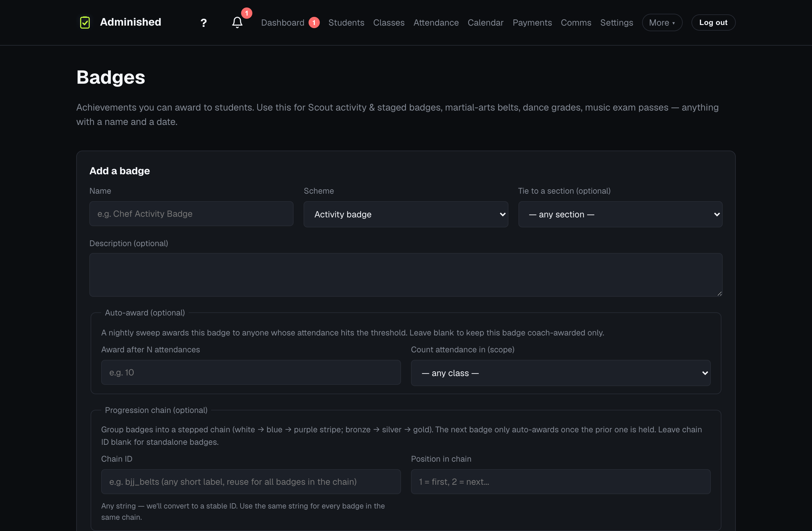Switch to the Calendar page
The image size is (812, 531).
pyautogui.click(x=486, y=22)
